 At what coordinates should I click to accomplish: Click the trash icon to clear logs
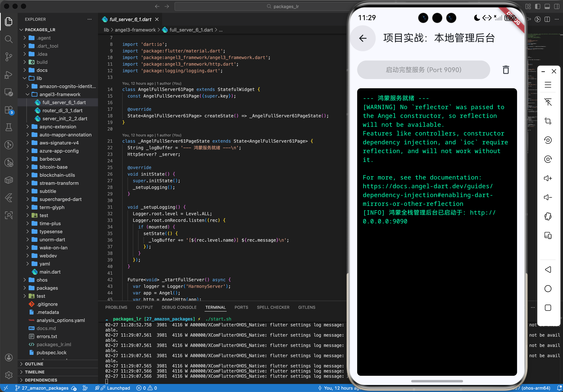(506, 70)
